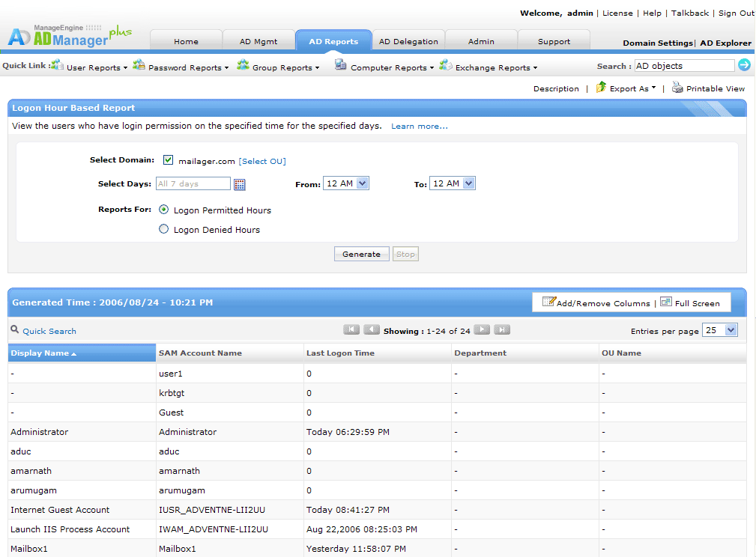Expand the Exchange Reports quick link menu

click(535, 68)
